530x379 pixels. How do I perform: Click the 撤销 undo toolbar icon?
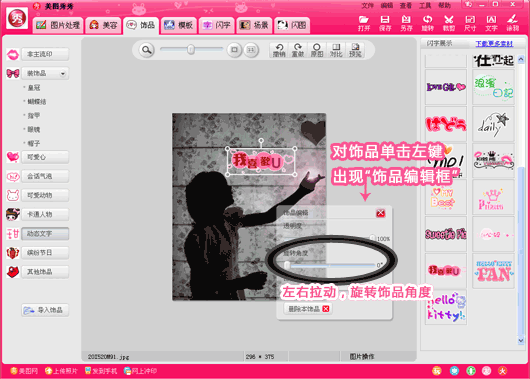(x=279, y=50)
